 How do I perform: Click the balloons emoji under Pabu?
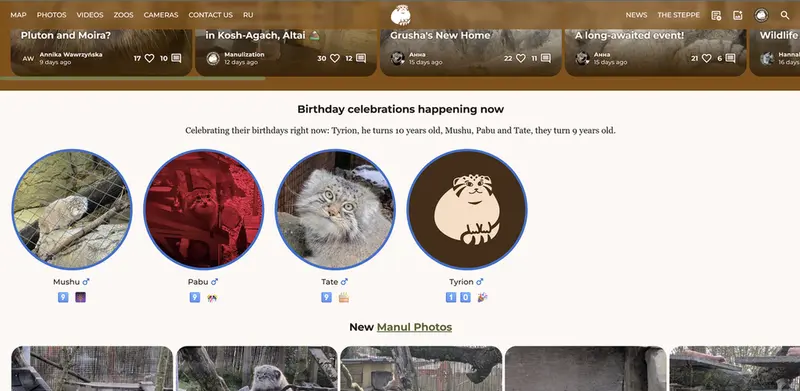click(212, 298)
